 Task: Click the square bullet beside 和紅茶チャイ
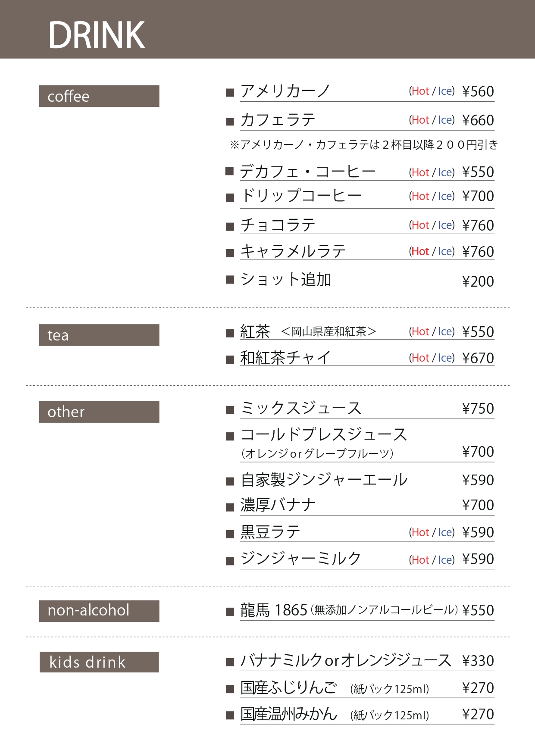coord(230,359)
